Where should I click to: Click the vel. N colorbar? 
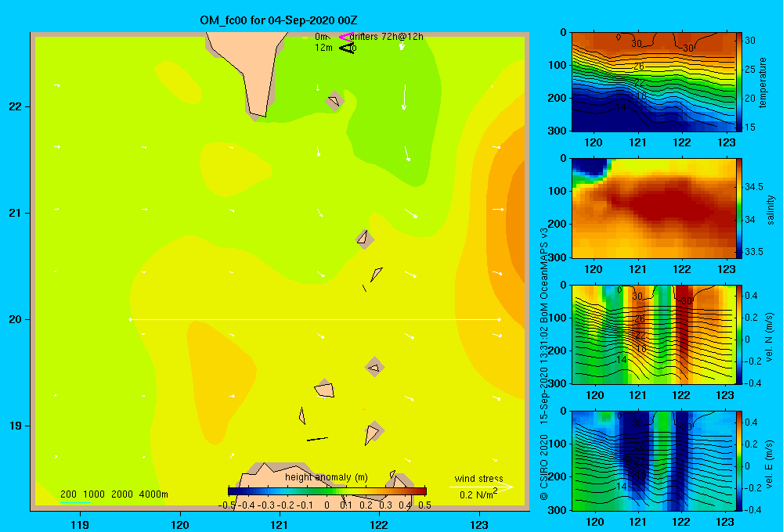[x=739, y=334]
